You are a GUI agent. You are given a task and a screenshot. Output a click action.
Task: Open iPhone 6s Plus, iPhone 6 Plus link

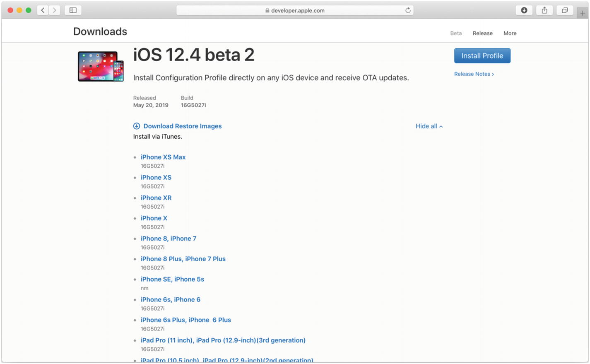(x=186, y=320)
